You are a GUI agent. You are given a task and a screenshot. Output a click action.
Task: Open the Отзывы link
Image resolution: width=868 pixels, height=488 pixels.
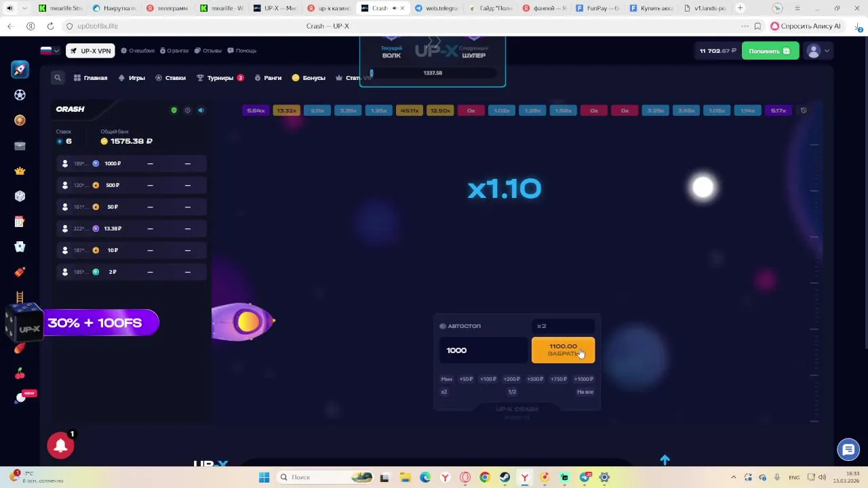click(x=208, y=51)
